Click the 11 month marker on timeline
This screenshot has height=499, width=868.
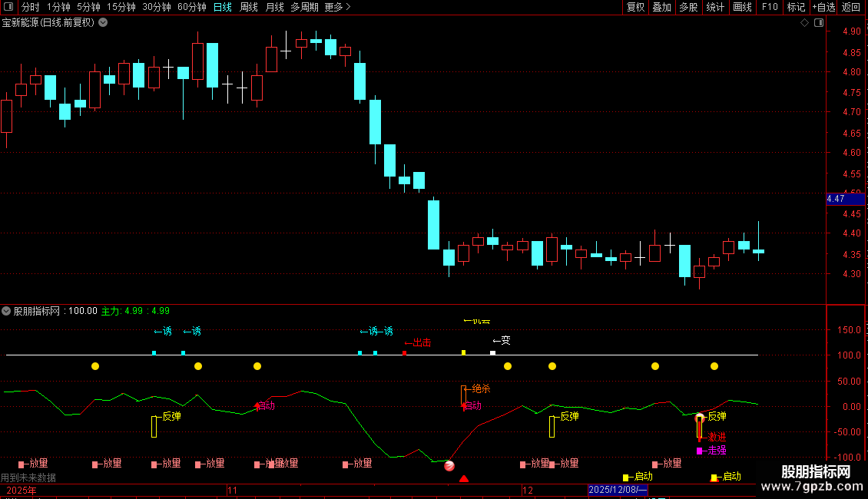pos(232,490)
